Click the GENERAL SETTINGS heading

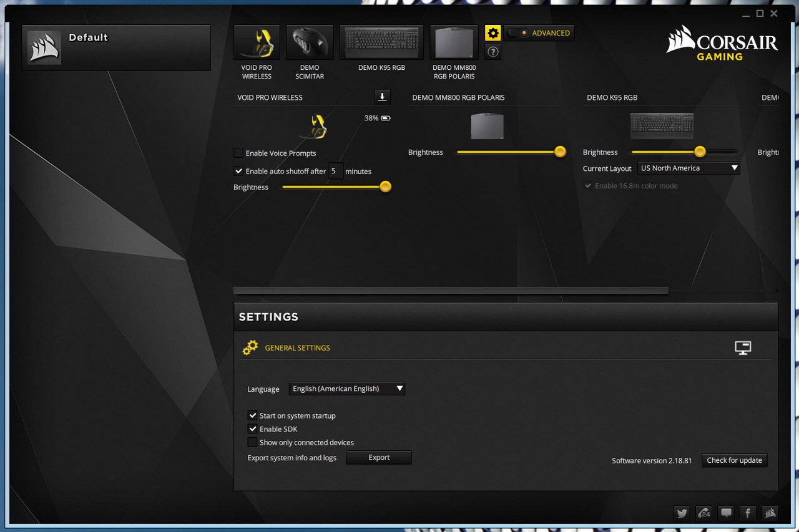[x=297, y=348]
